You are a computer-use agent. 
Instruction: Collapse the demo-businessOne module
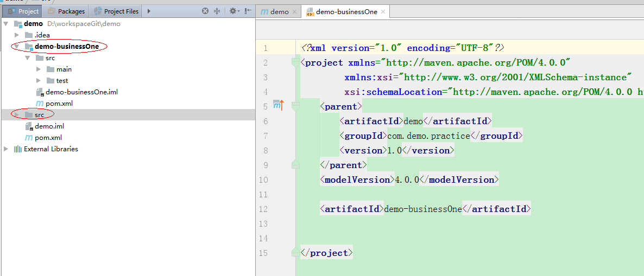click(x=17, y=47)
